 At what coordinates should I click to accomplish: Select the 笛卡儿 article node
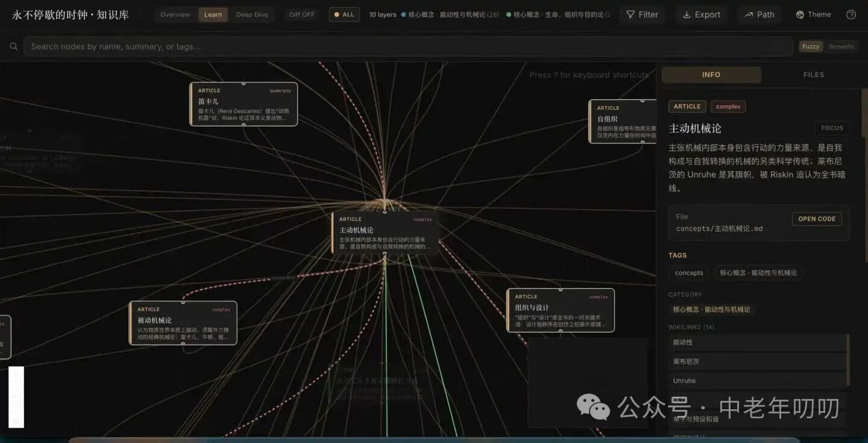(244, 104)
